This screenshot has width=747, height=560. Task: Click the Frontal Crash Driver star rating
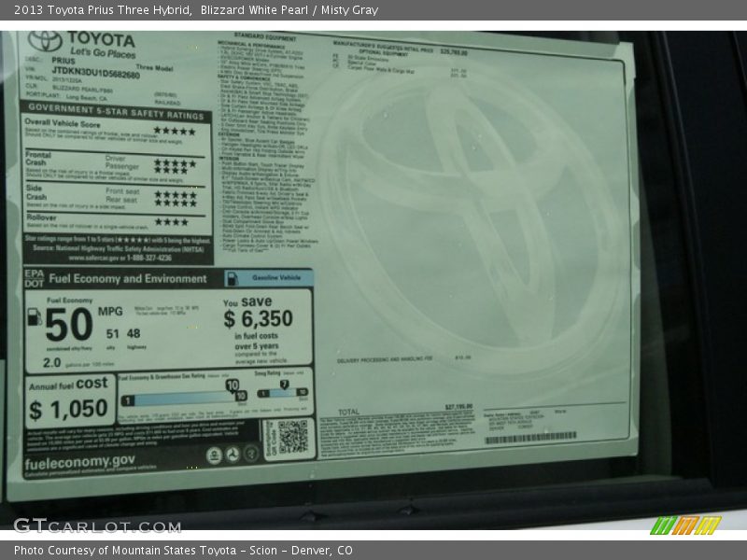(175, 163)
